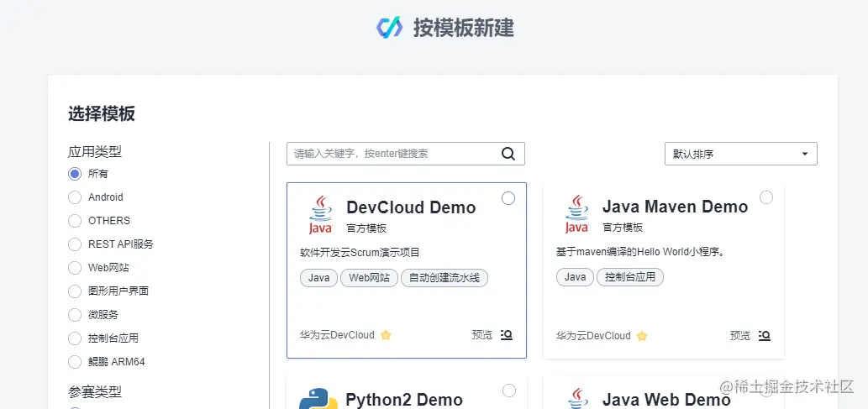Click the 参赛类型 section heading

coord(95,392)
